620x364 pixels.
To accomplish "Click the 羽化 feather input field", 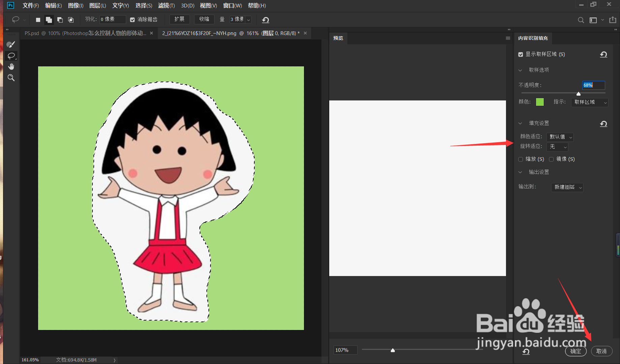I will 113,20.
